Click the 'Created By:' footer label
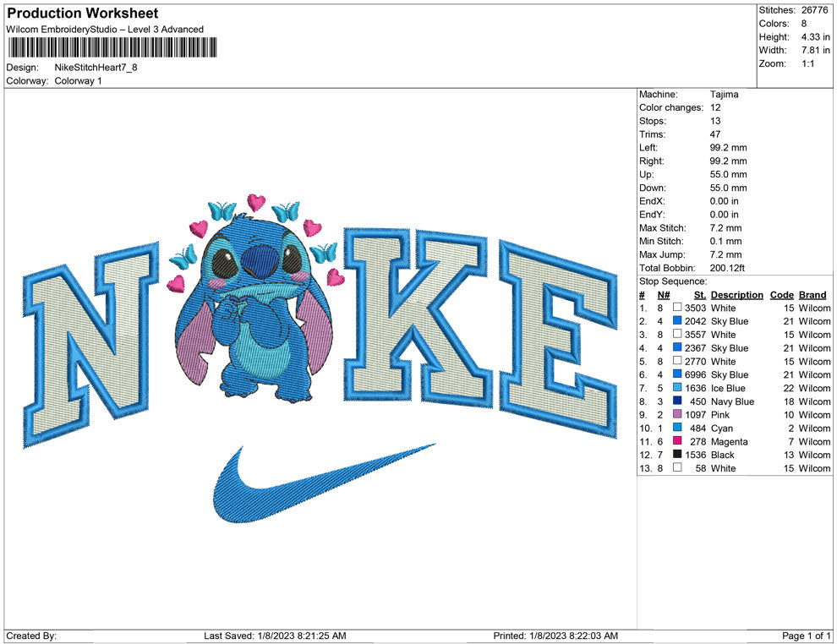The height and width of the screenshot is (644, 837). (x=31, y=636)
